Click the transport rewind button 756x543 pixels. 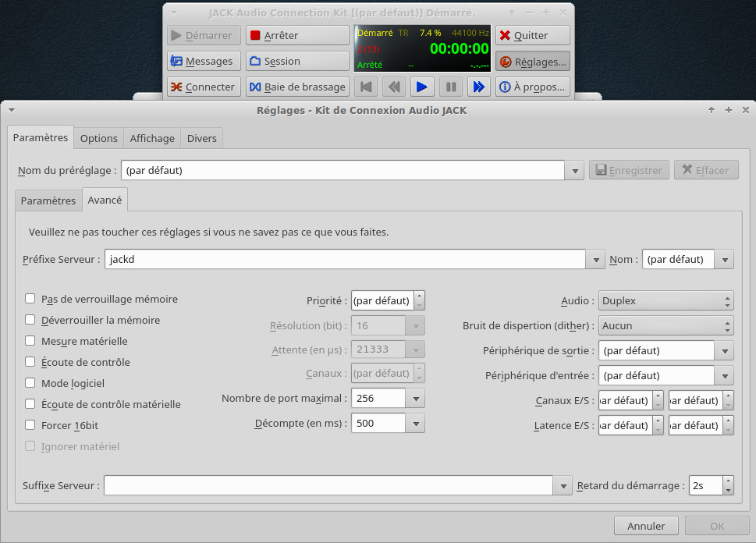point(394,87)
